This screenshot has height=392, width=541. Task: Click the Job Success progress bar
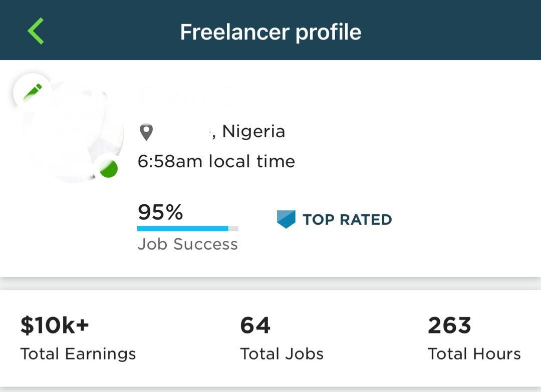pyautogui.click(x=188, y=229)
